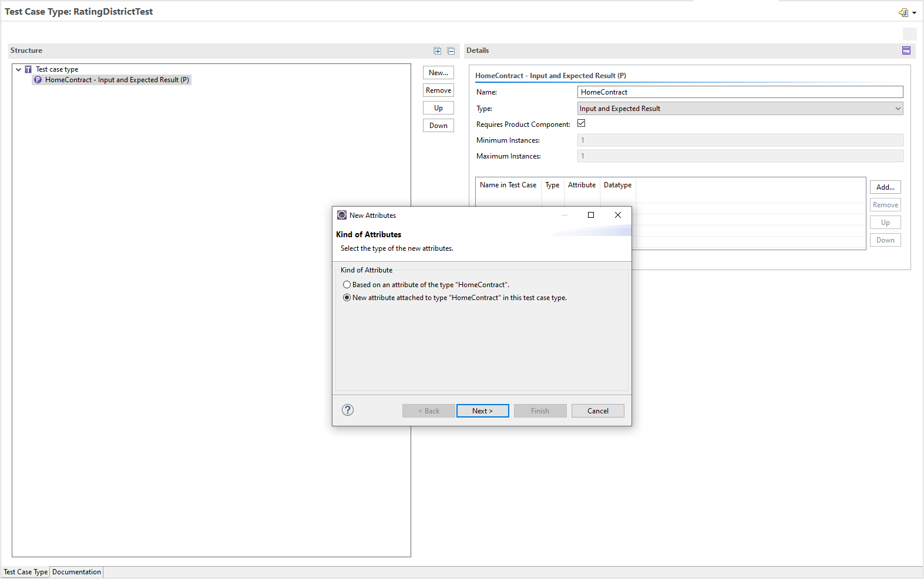Collapse the Test case type tree node
Viewport: 924px width, 579px height.
19,69
